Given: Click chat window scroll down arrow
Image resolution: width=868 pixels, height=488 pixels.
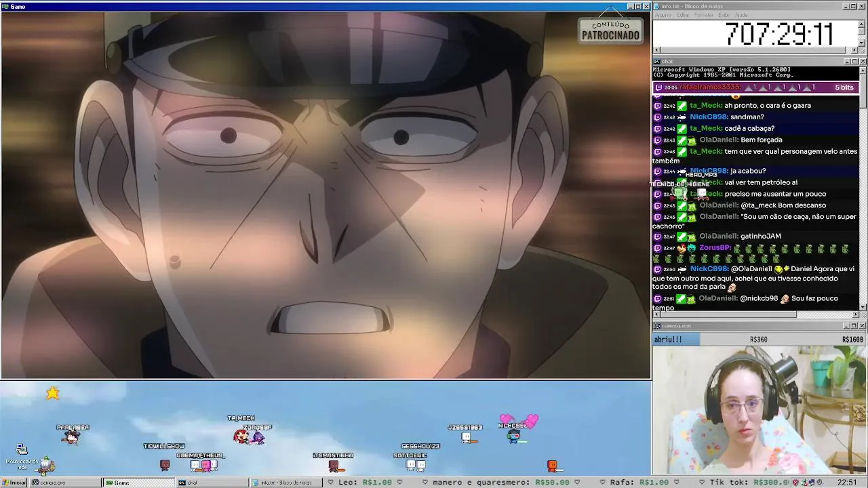Looking at the screenshot, I should pos(863,307).
